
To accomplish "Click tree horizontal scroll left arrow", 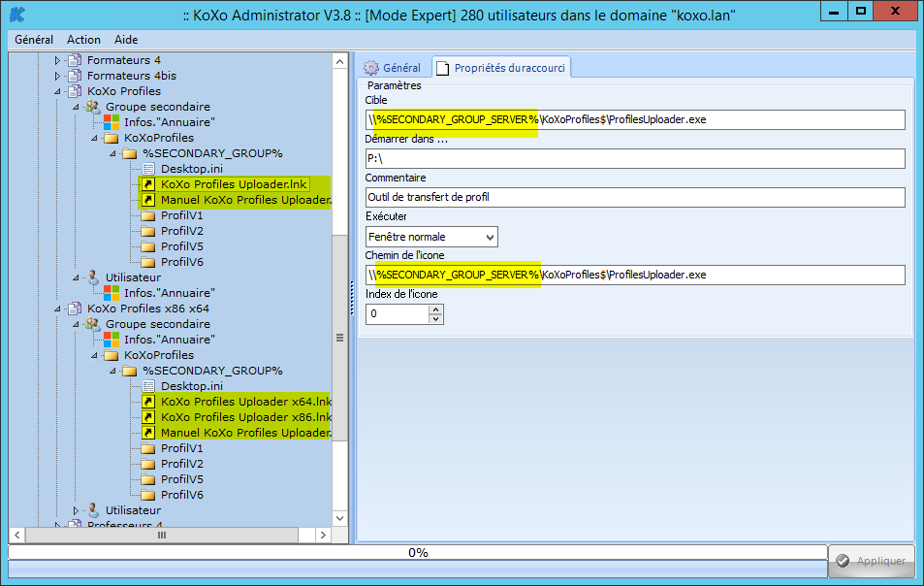I will [17, 535].
